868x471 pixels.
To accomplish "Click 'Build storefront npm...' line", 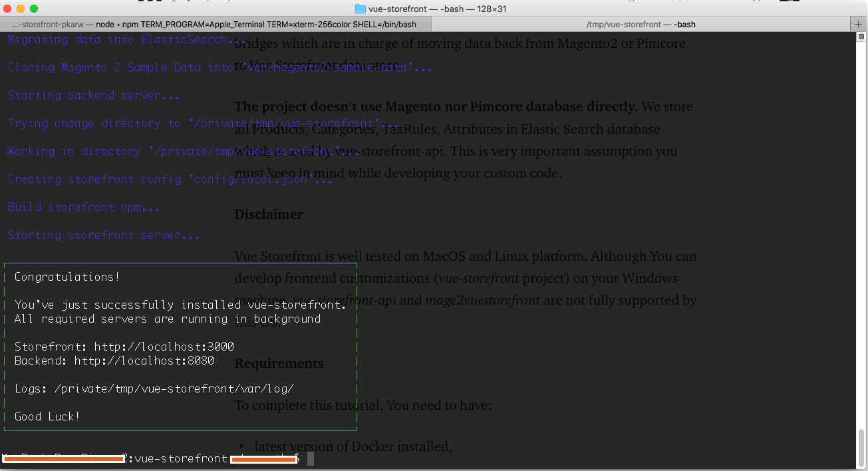I will click(x=84, y=207).
